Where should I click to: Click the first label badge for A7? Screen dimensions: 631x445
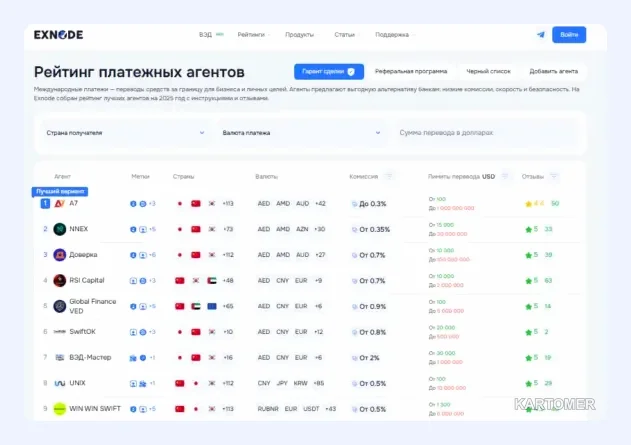pyautogui.click(x=133, y=204)
